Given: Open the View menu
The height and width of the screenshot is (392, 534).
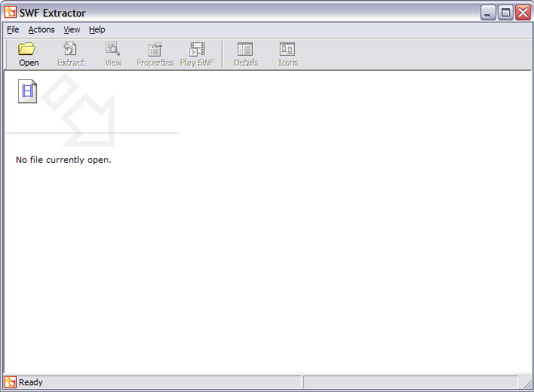Looking at the screenshot, I should click(72, 29).
